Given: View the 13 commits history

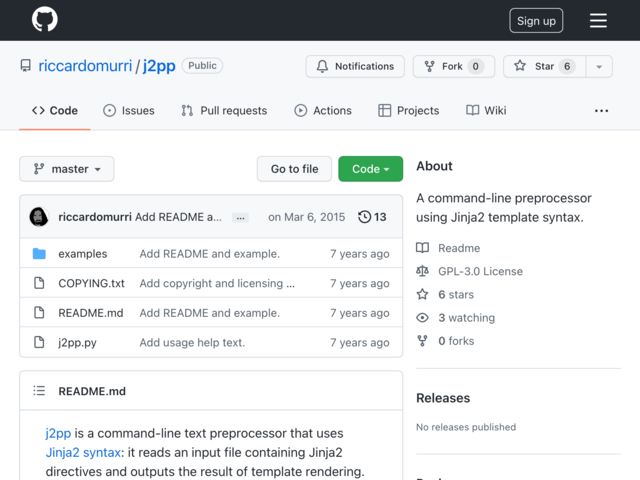Looking at the screenshot, I should [x=372, y=217].
